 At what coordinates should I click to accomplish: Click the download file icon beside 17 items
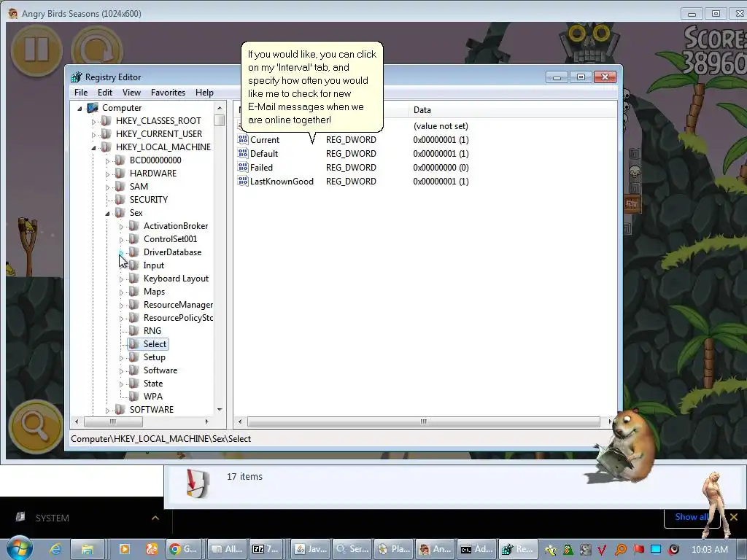point(198,484)
